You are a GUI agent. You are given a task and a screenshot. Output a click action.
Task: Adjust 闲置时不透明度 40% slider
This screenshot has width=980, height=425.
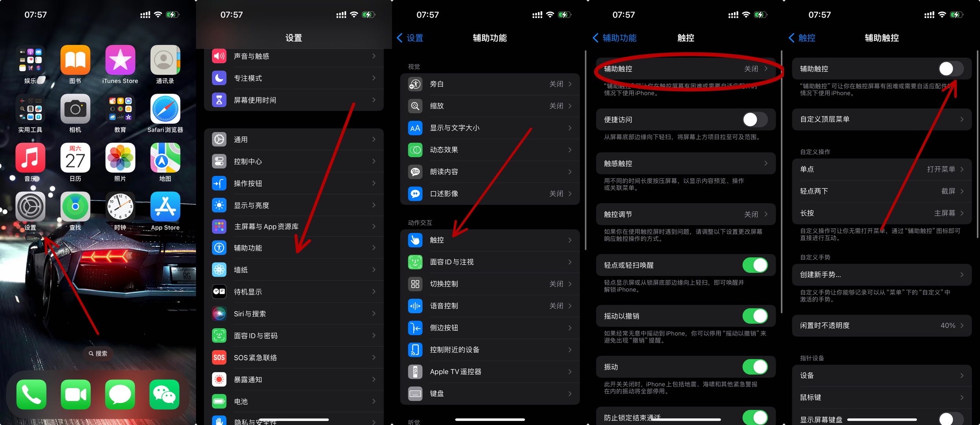click(882, 327)
